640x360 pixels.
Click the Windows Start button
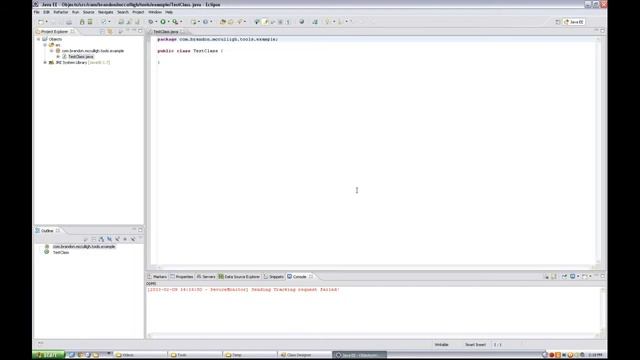pyautogui.click(x=49, y=355)
